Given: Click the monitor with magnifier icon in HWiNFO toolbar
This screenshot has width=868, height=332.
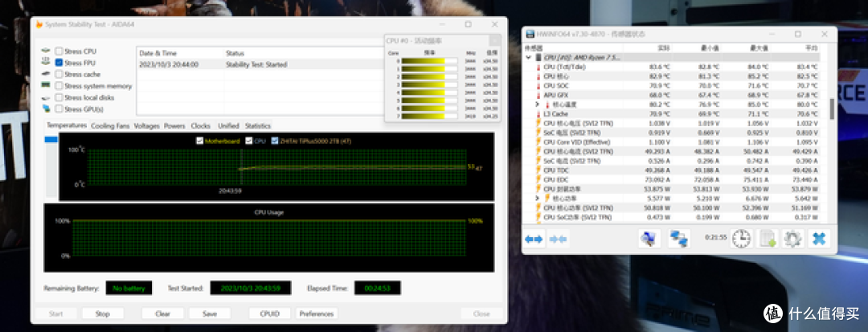Looking at the screenshot, I should pos(649,239).
